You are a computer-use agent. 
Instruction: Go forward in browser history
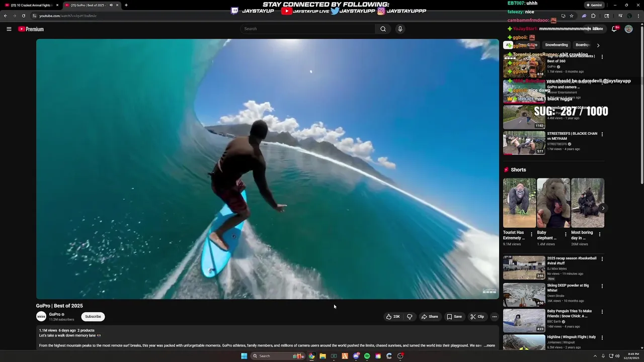[x=14, y=16]
